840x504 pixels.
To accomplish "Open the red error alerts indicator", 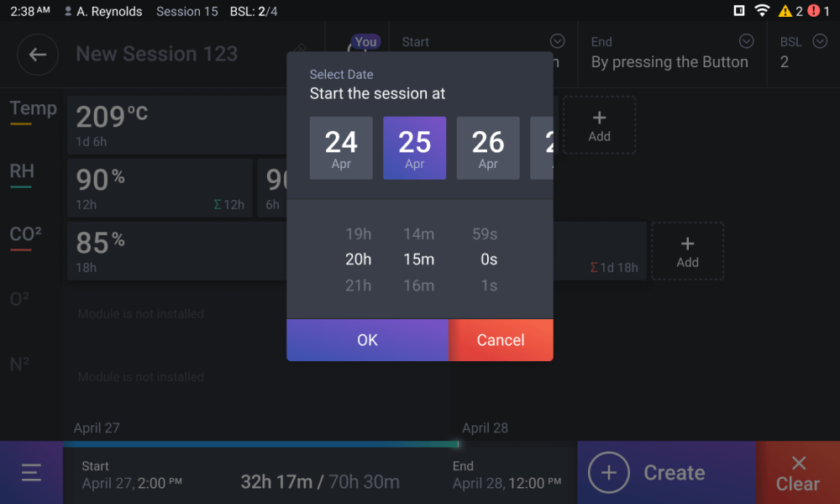I will pos(818,11).
